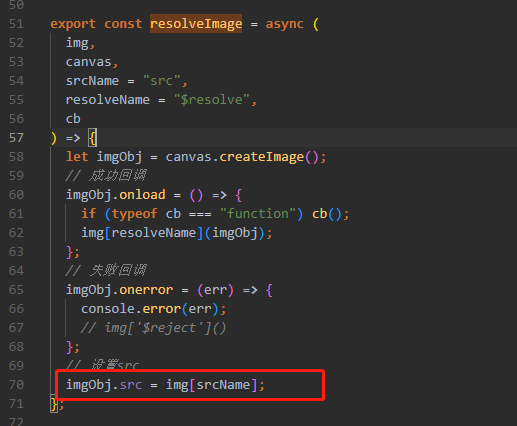
Task: Click the commented $reject line
Action: [x=154, y=328]
